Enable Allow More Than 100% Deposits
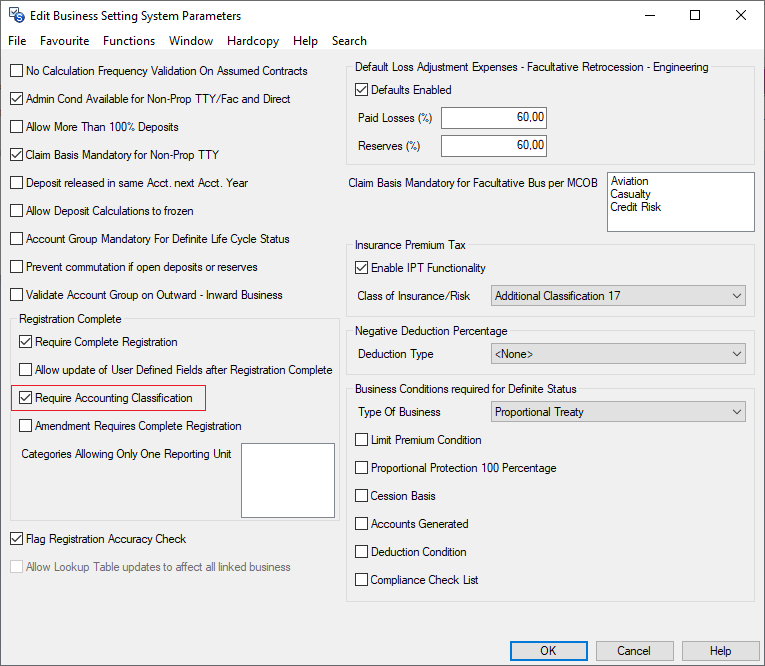The height and width of the screenshot is (666, 765). coord(16,127)
